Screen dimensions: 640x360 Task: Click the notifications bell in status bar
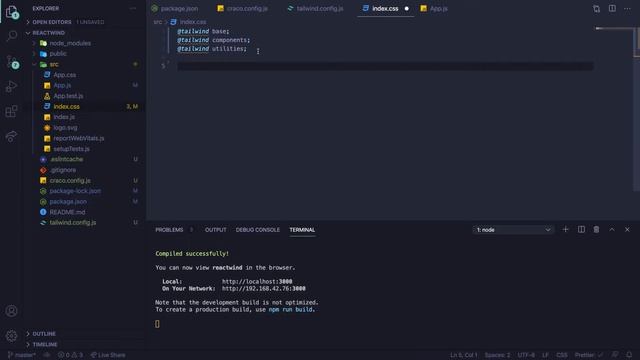pyautogui.click(x=629, y=355)
